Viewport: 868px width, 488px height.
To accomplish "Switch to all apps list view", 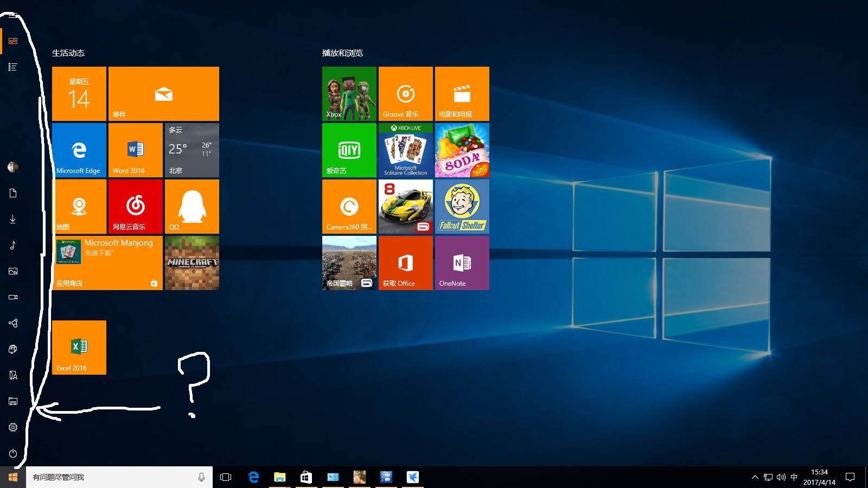I will tap(13, 67).
